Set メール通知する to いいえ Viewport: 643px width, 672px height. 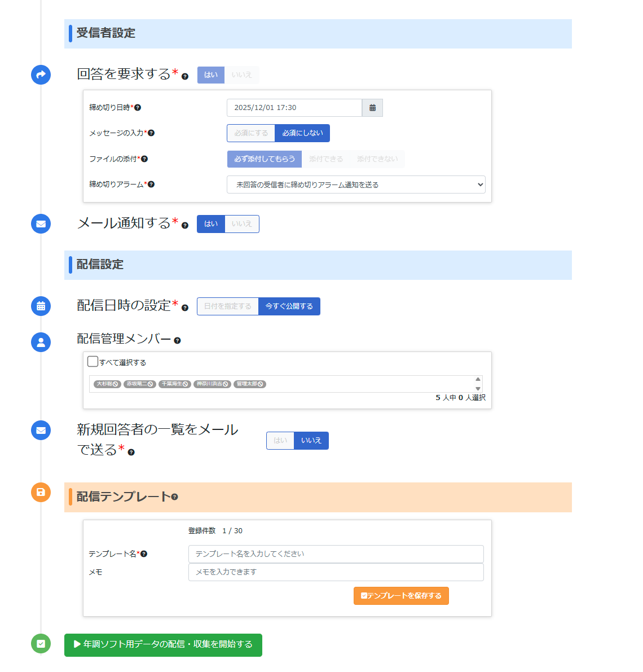tap(241, 224)
